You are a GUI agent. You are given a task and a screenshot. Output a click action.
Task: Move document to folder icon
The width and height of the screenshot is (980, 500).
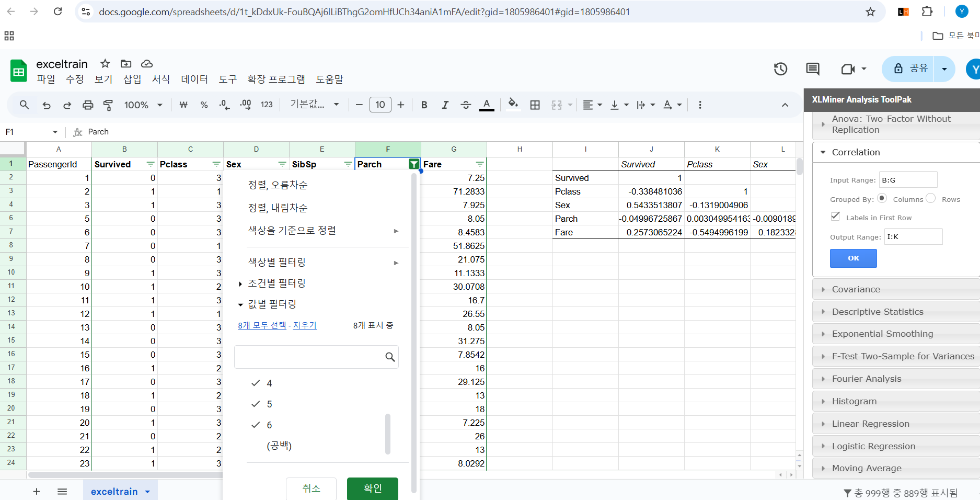[126, 64]
